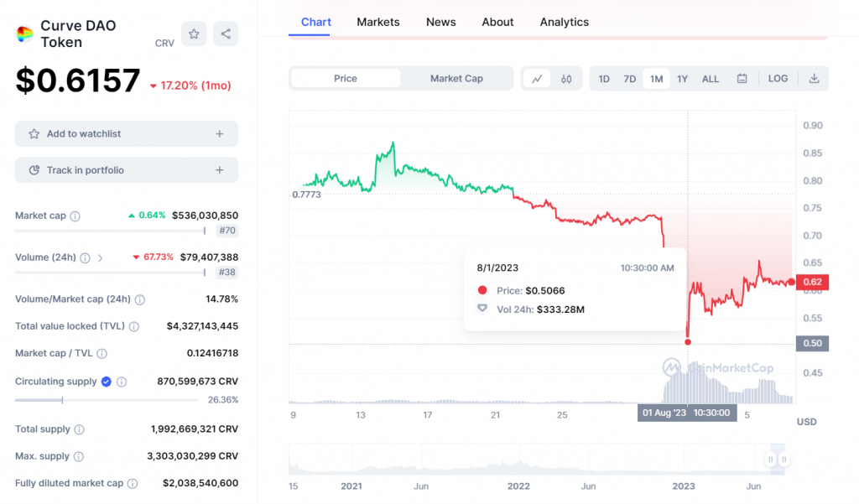The width and height of the screenshot is (859, 504).
Task: Download the chart data
Action: tap(814, 79)
